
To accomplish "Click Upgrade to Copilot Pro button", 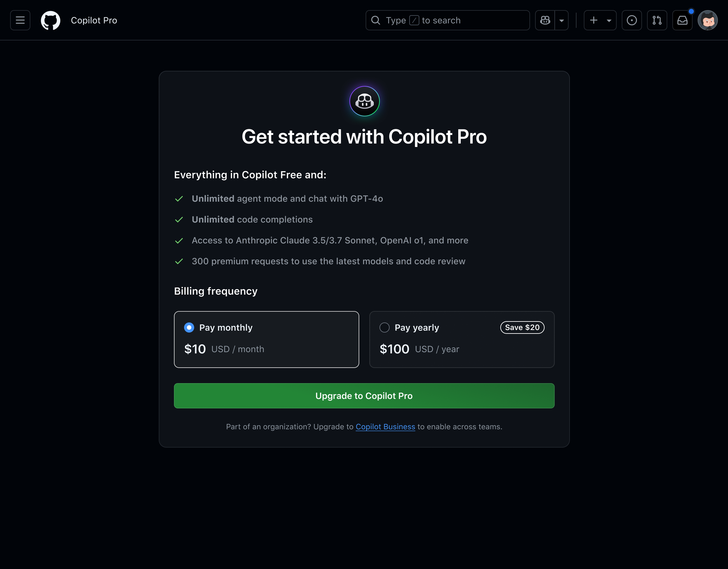I will pos(364,396).
